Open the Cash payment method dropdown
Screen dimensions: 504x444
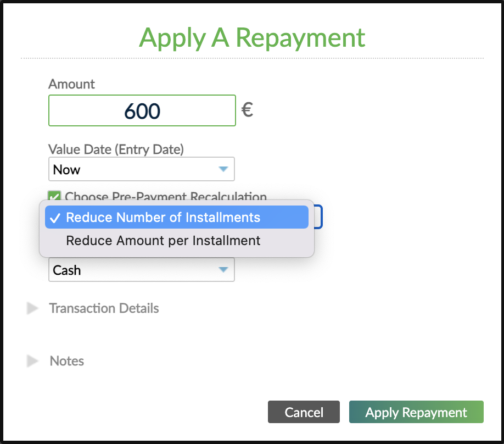point(141,270)
